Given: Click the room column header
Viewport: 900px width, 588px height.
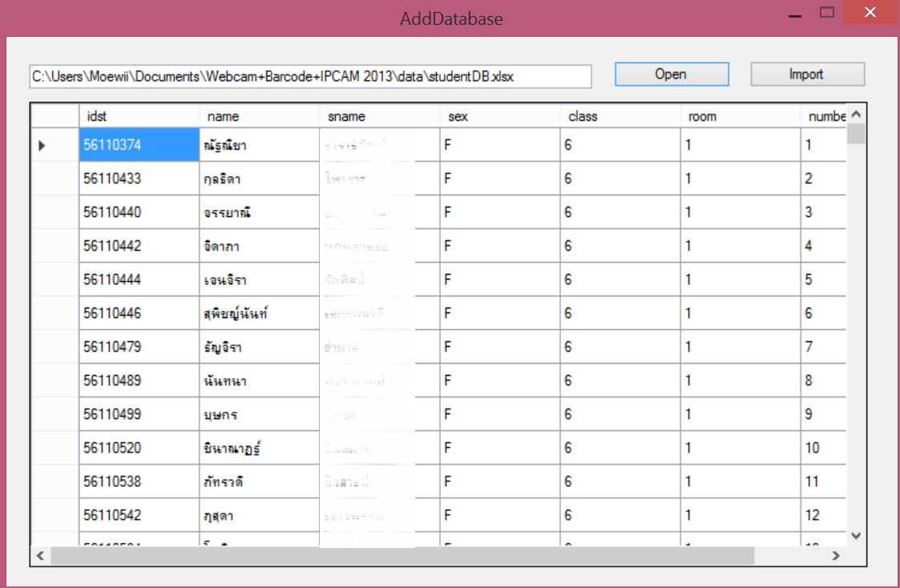Looking at the screenshot, I should coord(740,117).
